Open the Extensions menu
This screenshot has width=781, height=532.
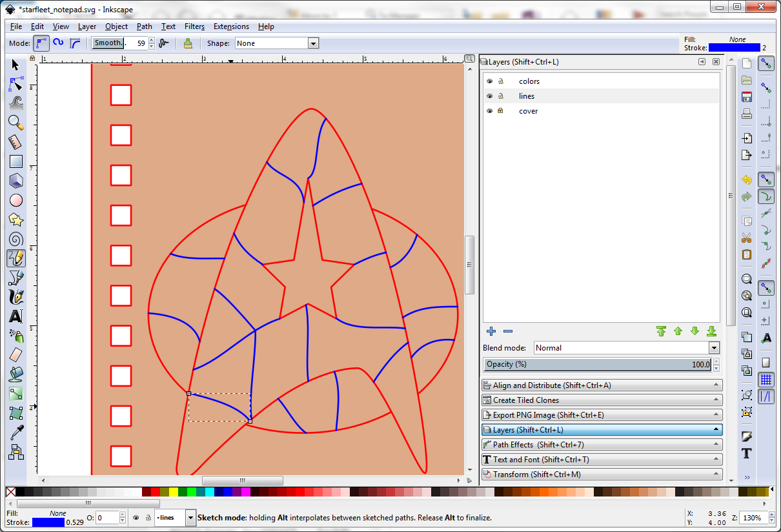pos(231,26)
